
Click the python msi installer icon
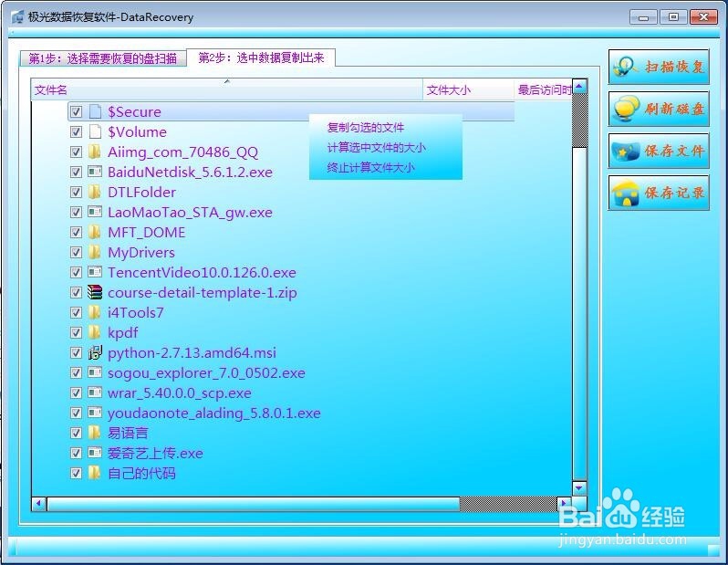(x=95, y=352)
